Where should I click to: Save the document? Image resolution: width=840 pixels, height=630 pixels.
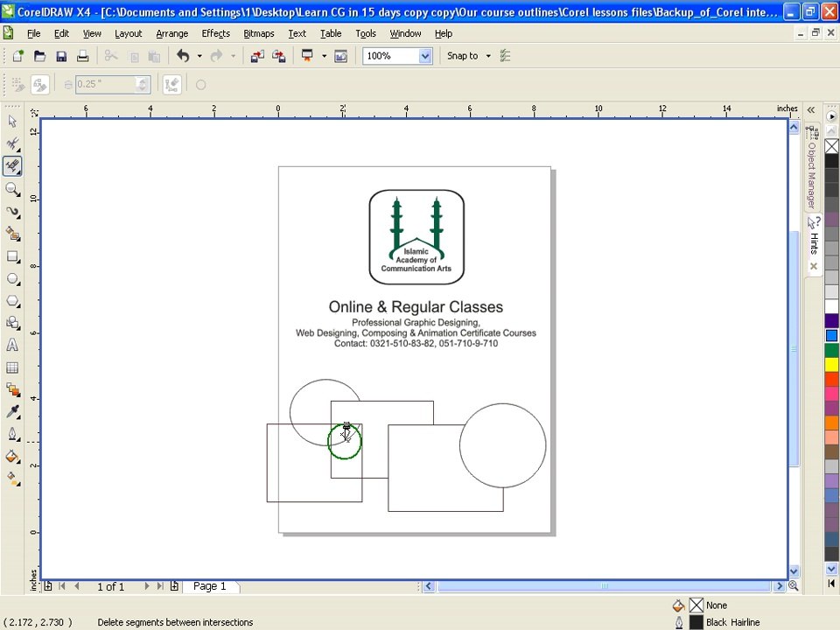[61, 56]
